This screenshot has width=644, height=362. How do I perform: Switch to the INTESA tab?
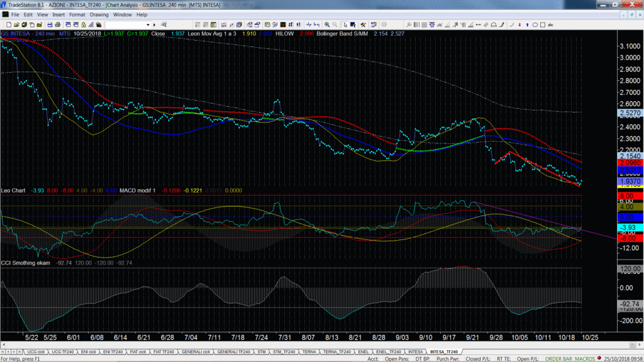coord(415,352)
